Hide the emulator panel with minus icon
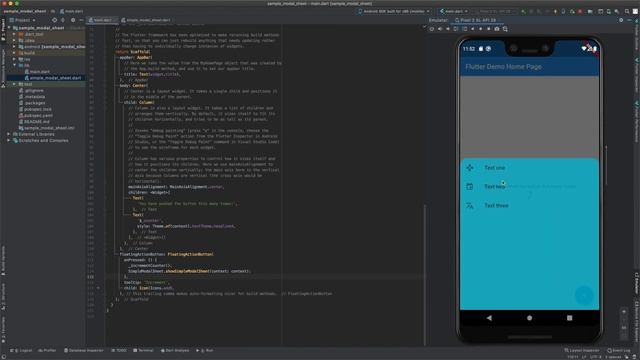 click(629, 20)
